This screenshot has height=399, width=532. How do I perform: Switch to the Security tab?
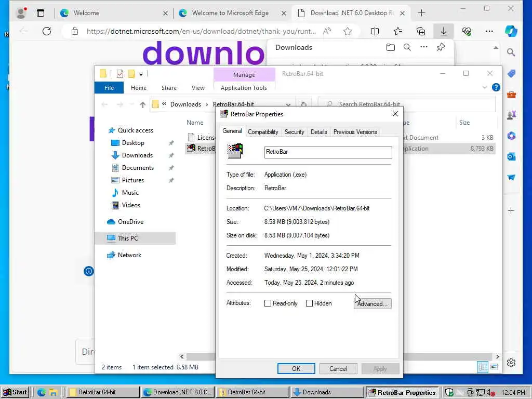coord(294,132)
